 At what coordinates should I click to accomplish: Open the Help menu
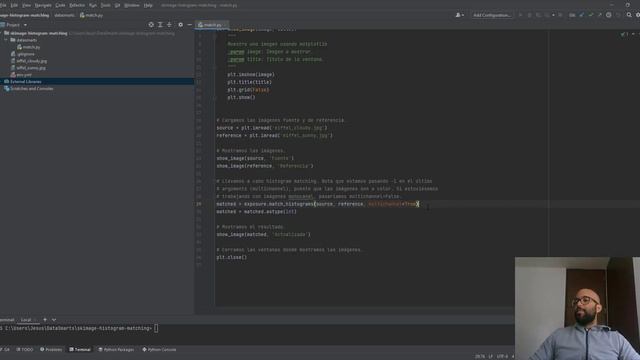tap(148, 5)
